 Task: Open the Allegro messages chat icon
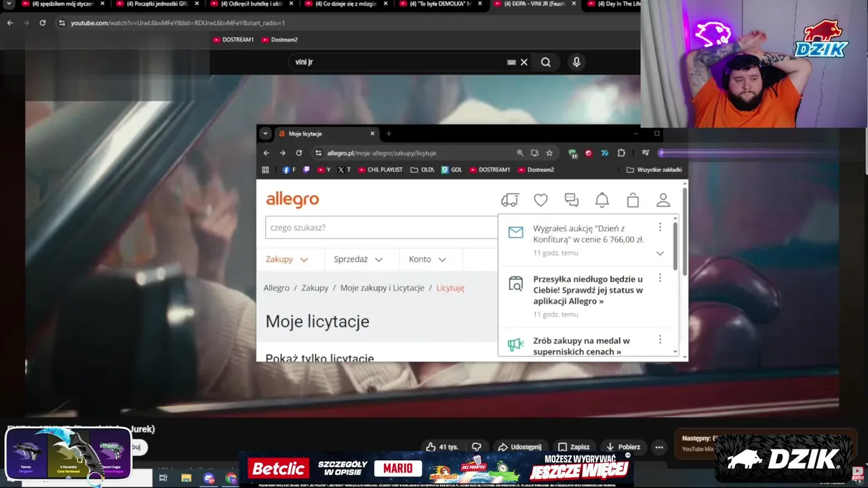pyautogui.click(x=572, y=200)
